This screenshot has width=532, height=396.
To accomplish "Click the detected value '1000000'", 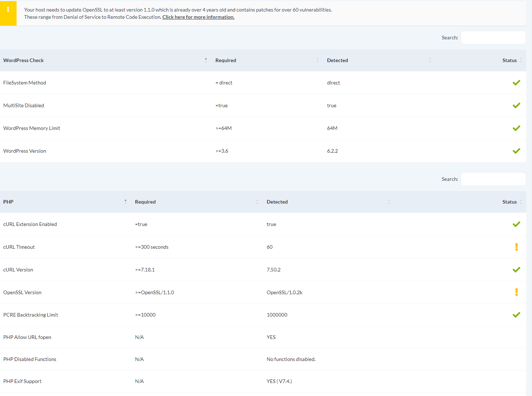I will pyautogui.click(x=277, y=315).
